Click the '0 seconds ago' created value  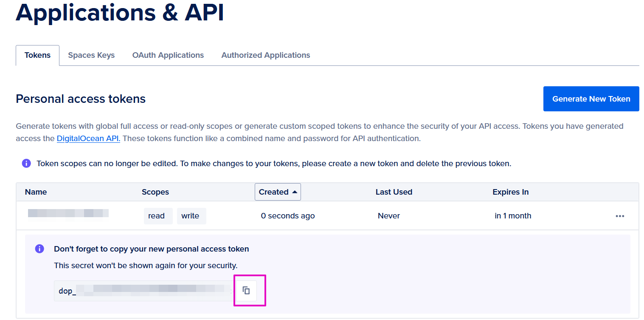(288, 216)
